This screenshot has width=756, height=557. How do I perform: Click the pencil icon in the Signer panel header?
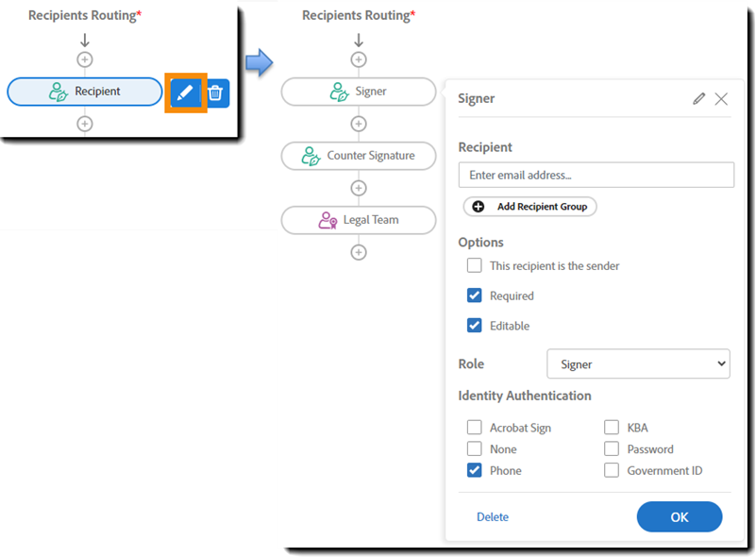click(x=698, y=98)
